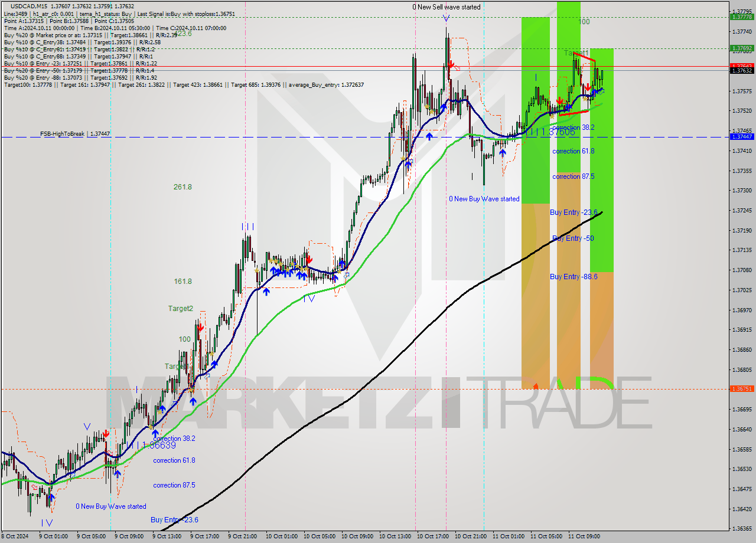
Task: Click the blue 1.37447 price tag
Action: point(742,137)
